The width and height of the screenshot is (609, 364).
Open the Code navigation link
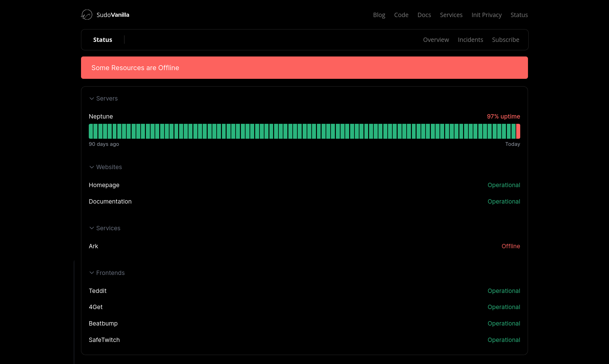[401, 15]
